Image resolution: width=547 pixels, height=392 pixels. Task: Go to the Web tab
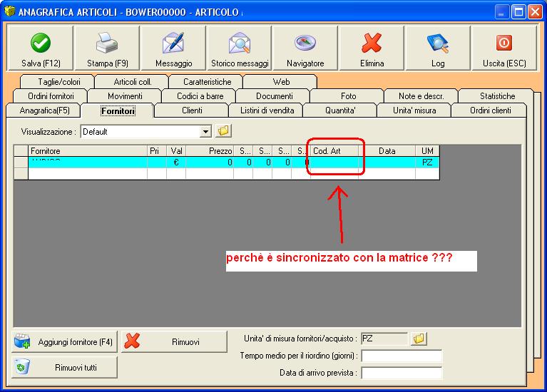click(x=281, y=82)
